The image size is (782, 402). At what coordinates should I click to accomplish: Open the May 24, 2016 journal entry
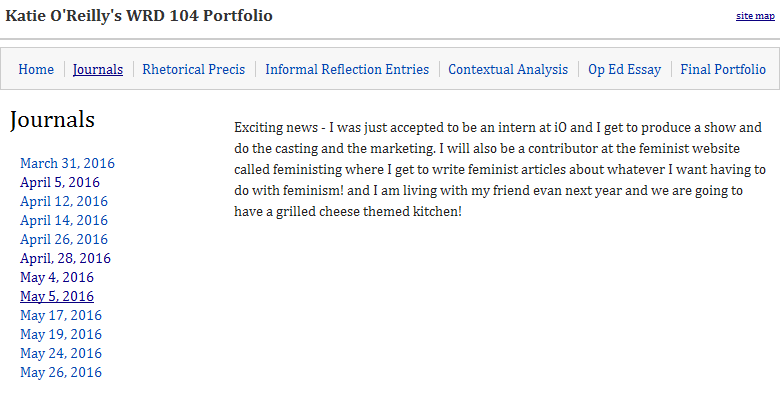[61, 353]
